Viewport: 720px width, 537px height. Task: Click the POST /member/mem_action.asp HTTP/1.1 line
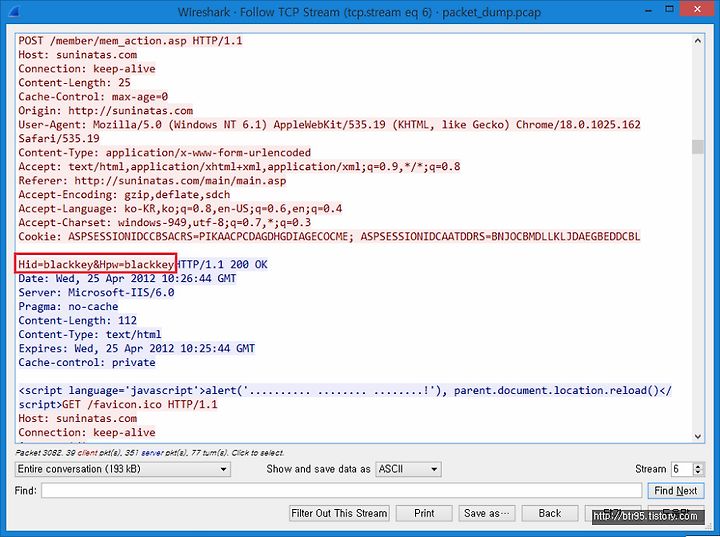point(130,41)
